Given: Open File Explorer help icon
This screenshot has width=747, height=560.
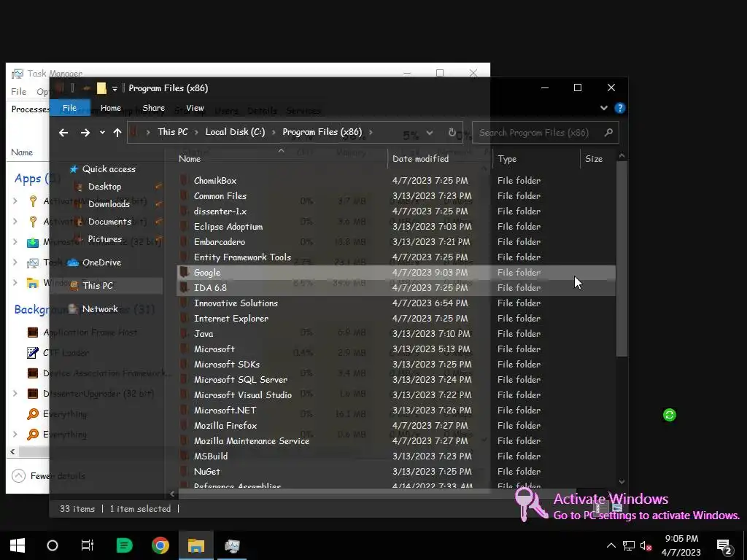Looking at the screenshot, I should pyautogui.click(x=620, y=108).
